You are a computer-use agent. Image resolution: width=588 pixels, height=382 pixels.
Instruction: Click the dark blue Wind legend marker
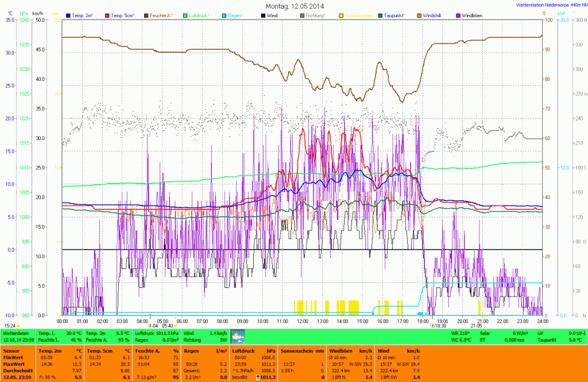pos(263,14)
